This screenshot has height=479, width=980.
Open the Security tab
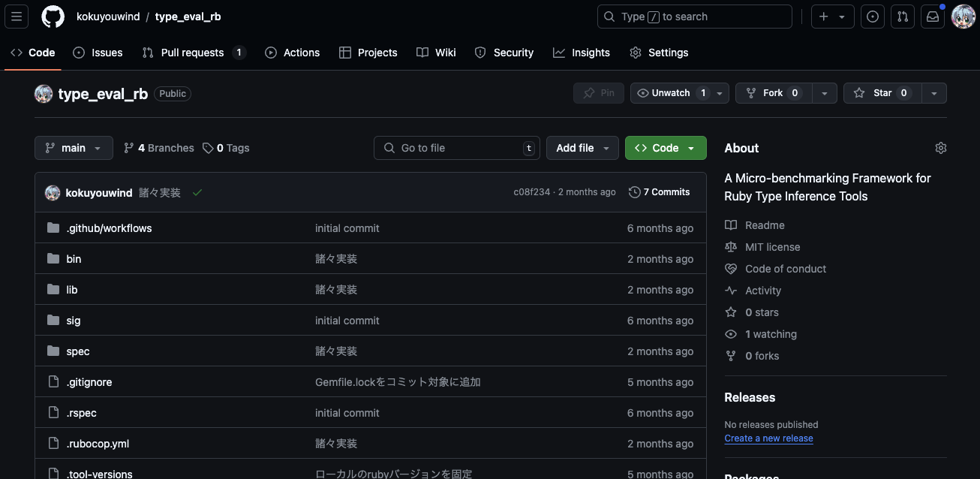pos(504,53)
